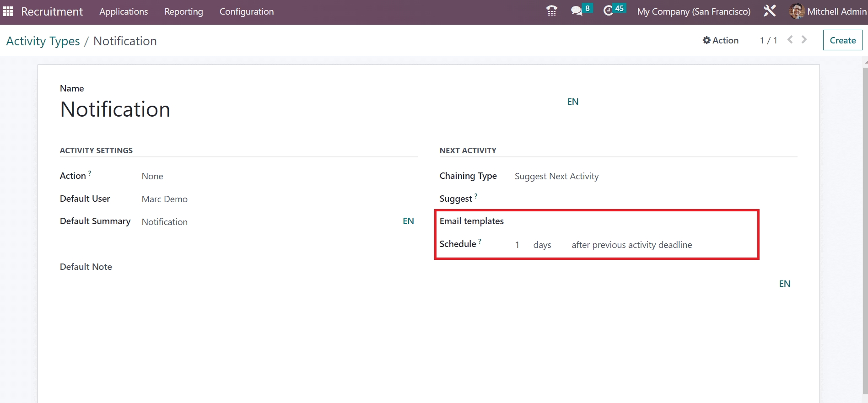
Task: Open the conversations chat bubble icon
Action: (x=577, y=11)
